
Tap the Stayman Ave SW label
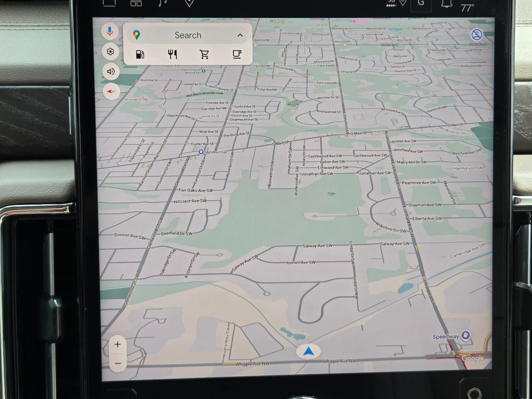[x=425, y=205]
